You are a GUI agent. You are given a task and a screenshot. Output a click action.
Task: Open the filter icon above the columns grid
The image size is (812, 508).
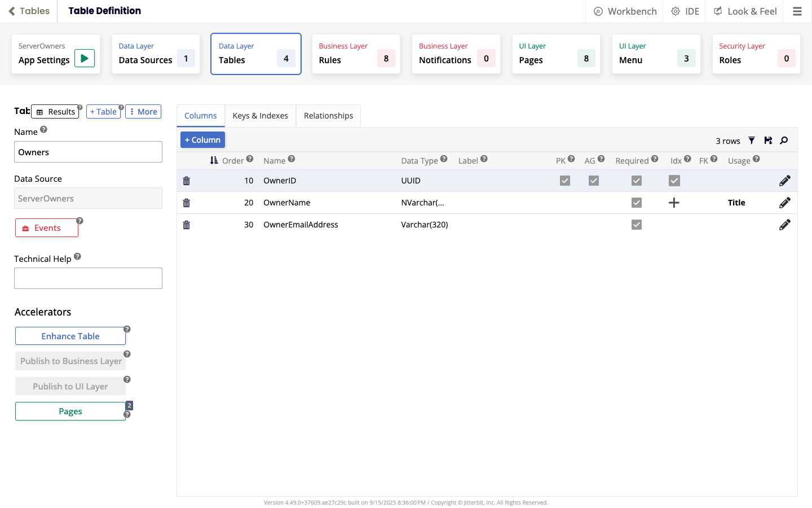point(752,141)
